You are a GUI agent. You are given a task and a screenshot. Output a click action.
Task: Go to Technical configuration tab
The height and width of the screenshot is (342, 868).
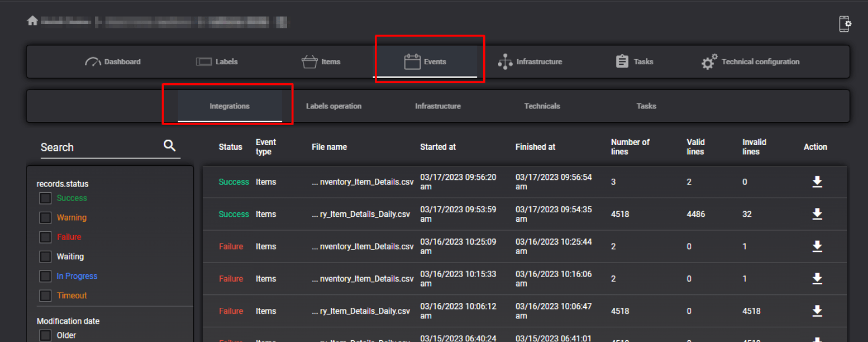[x=750, y=62]
